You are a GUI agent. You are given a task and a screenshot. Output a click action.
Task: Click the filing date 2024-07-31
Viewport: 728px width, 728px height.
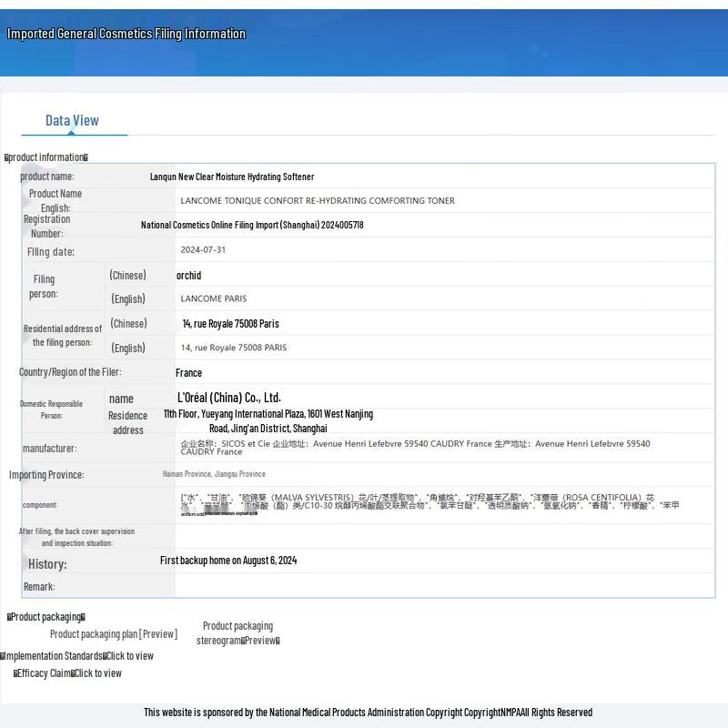(203, 249)
